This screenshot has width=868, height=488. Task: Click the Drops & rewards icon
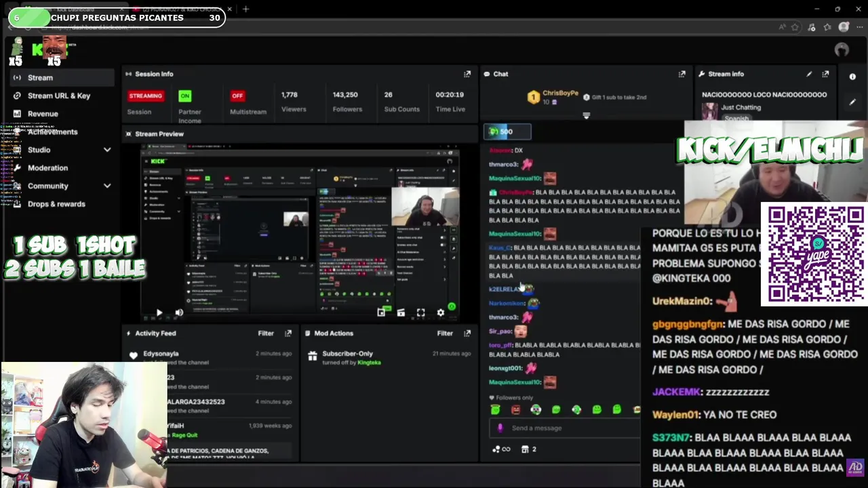click(17, 204)
